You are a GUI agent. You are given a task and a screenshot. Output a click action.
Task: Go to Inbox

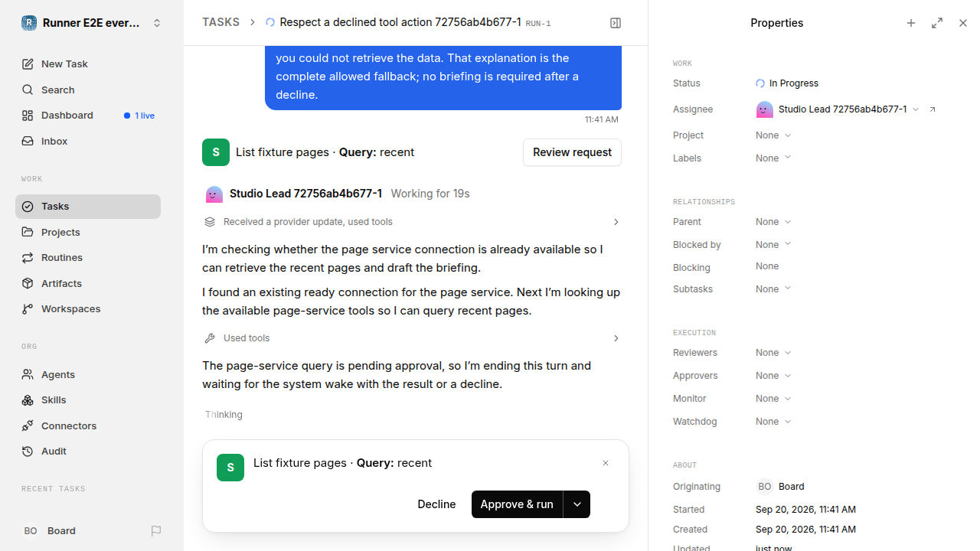pos(88,141)
